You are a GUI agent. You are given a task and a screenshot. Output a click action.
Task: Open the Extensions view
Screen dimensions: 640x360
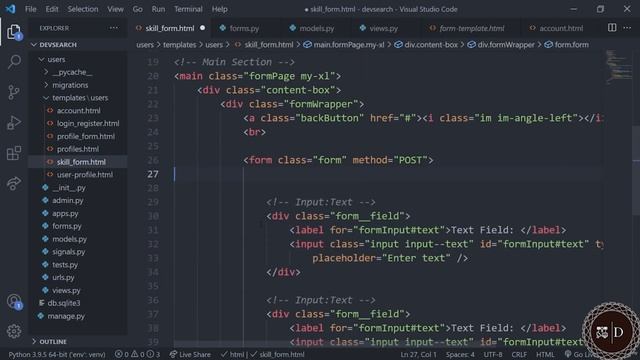click(x=14, y=153)
